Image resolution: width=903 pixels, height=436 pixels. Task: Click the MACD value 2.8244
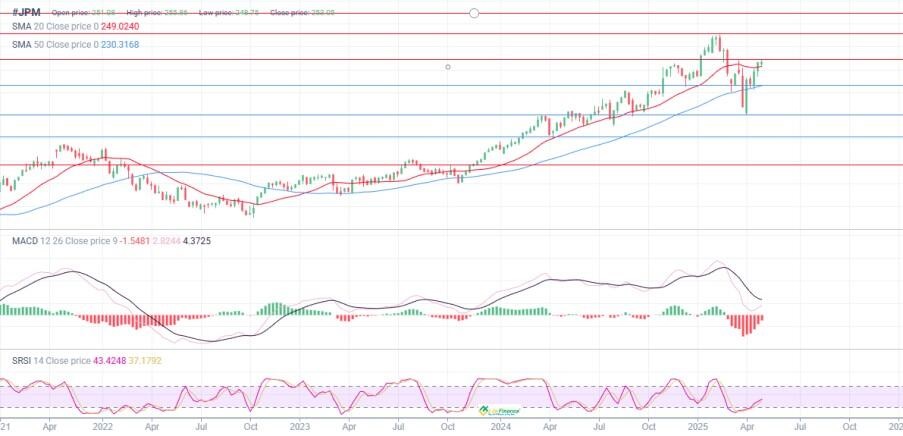(x=166, y=241)
